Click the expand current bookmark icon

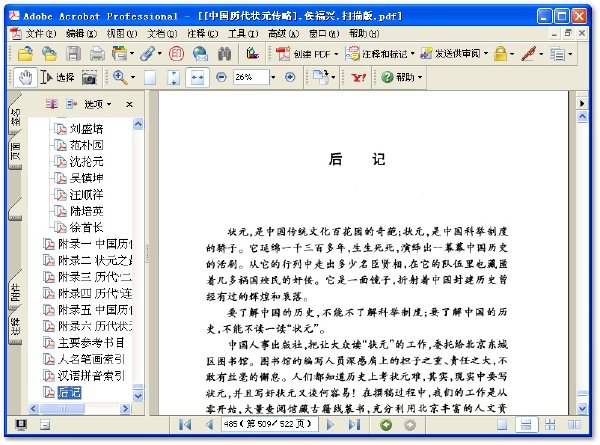pos(72,104)
